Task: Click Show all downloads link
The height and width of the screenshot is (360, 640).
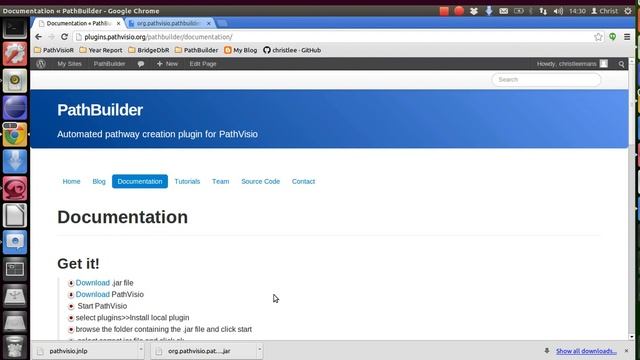Action: coord(586,351)
